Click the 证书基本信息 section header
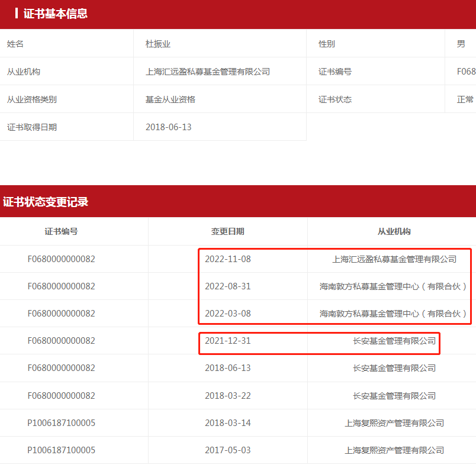 tap(56, 14)
